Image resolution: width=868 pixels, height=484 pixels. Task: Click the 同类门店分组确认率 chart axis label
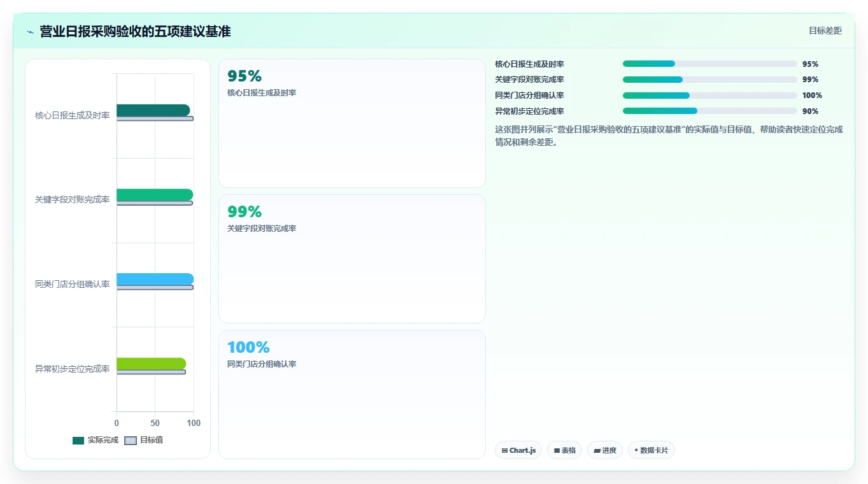[73, 284]
